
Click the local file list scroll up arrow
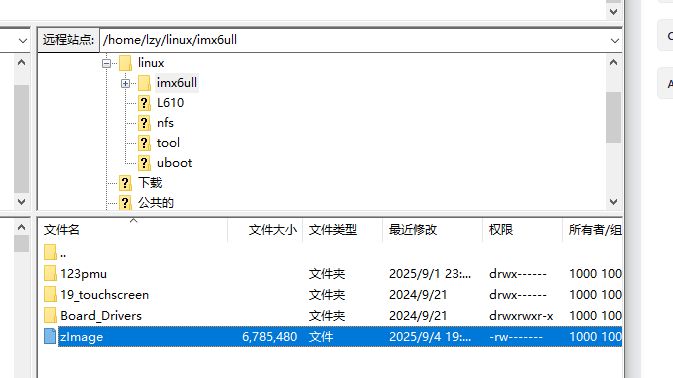pos(21,227)
